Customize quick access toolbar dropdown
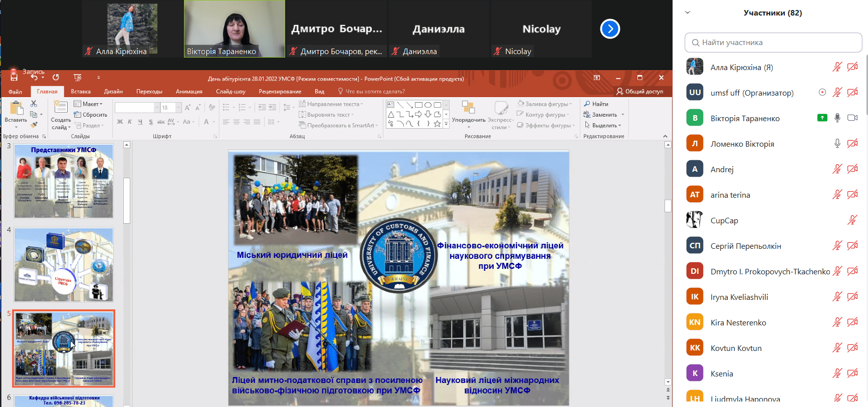This screenshot has width=868, height=407. (x=99, y=78)
